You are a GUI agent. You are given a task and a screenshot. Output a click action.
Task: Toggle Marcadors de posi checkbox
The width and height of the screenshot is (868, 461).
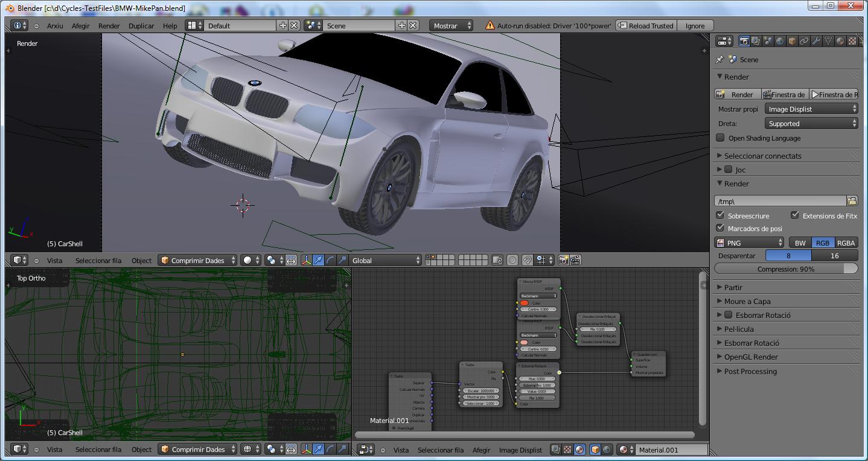click(x=720, y=227)
